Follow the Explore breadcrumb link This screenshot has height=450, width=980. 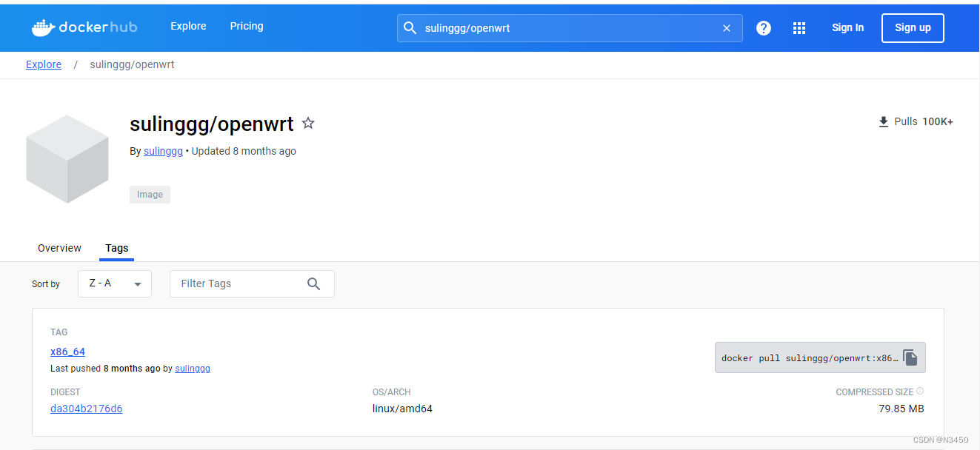coord(44,64)
